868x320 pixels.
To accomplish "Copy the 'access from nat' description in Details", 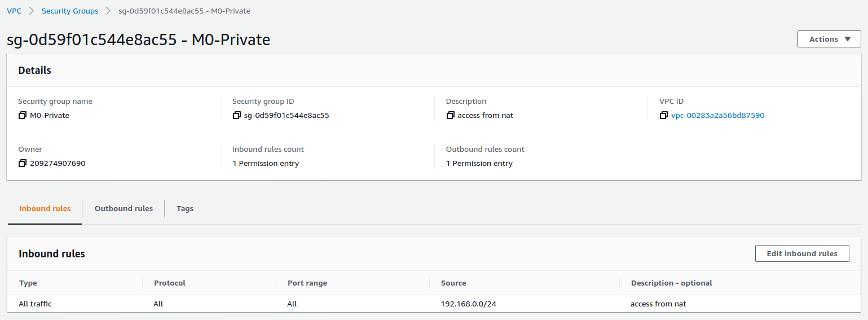I will point(450,116).
